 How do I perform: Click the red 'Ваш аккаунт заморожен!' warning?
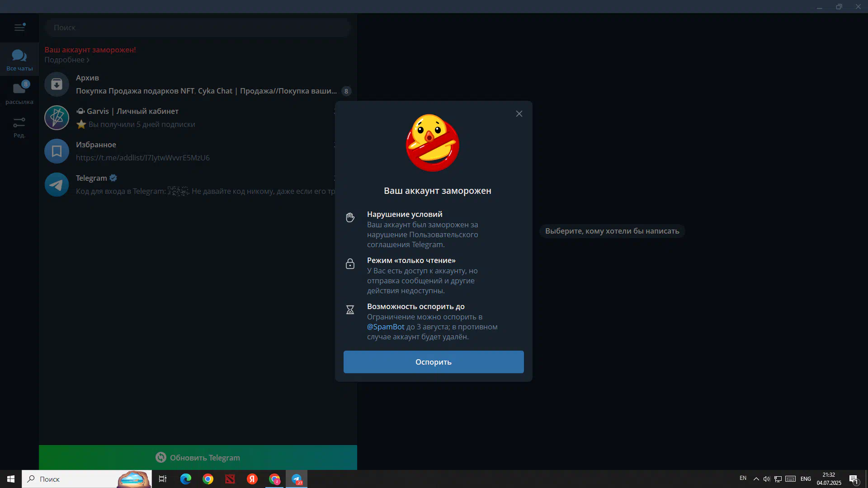[90, 50]
